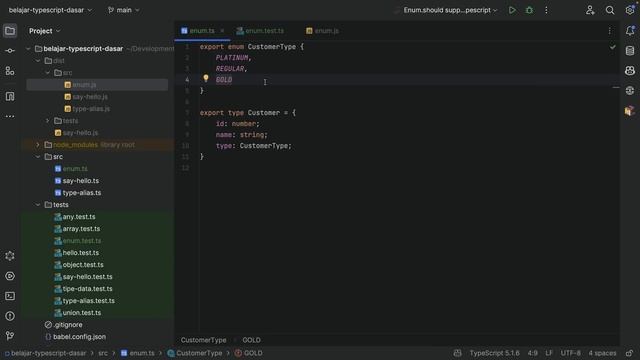The image size is (640, 360).
Task: Collapse the root src folder
Action: pyautogui.click(x=38, y=157)
